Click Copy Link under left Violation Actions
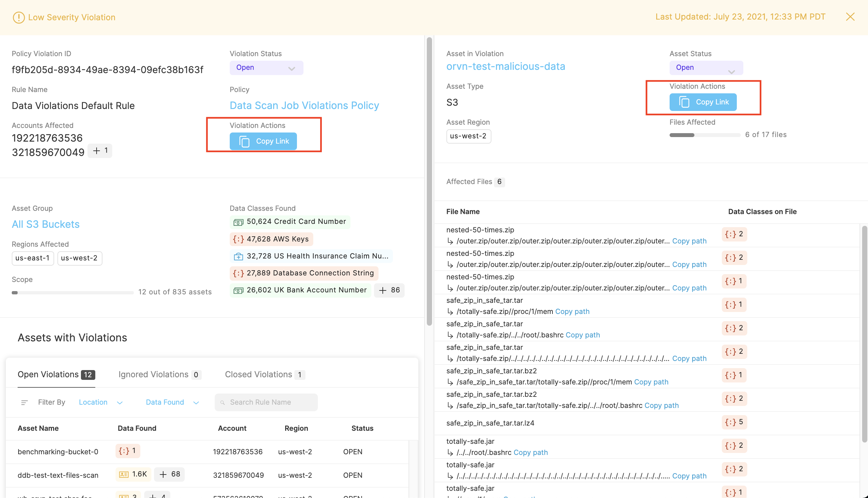 (x=263, y=141)
